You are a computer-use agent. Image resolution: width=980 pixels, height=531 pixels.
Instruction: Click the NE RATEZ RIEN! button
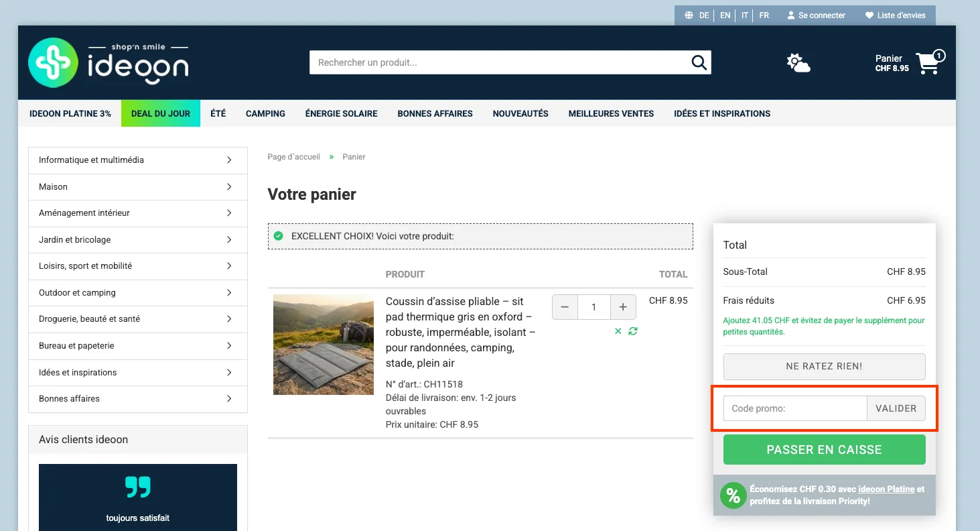click(824, 367)
